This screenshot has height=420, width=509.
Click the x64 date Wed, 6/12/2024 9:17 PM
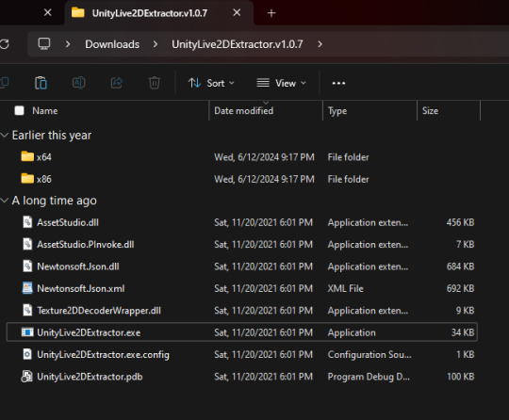(264, 157)
